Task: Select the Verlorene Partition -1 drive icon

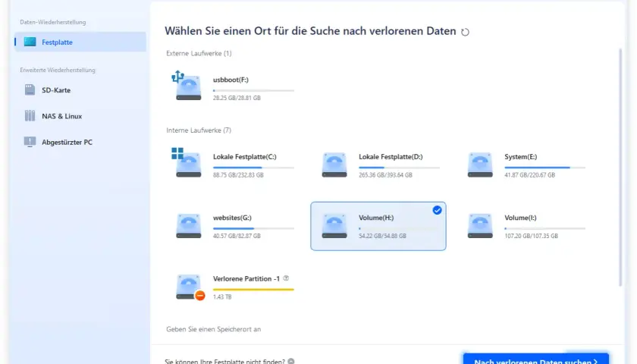Action: click(x=190, y=287)
